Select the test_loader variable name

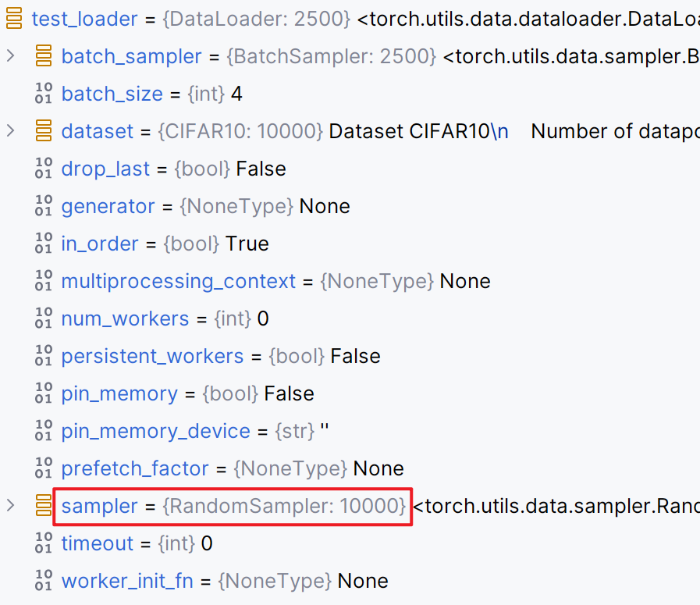click(84, 20)
